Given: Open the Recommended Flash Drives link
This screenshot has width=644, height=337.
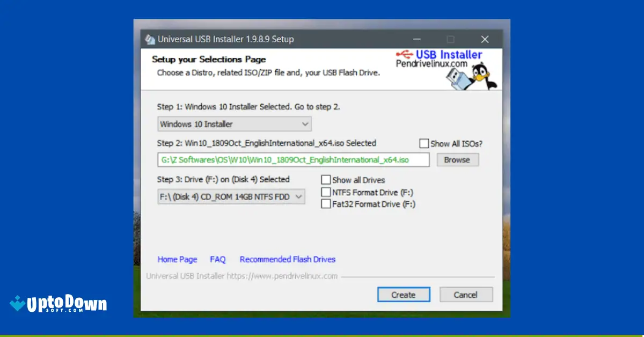Looking at the screenshot, I should [288, 259].
